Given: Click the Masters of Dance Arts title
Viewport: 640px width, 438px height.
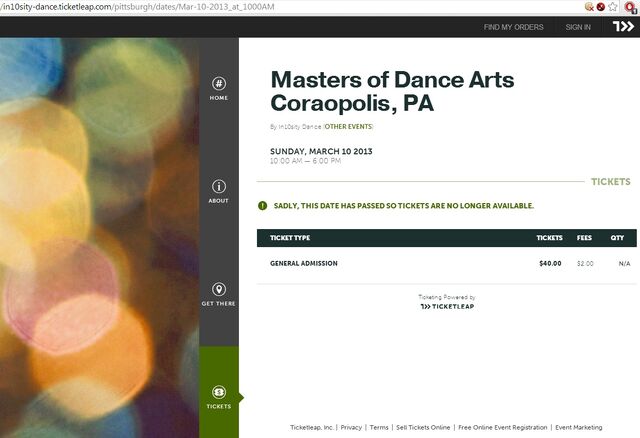Looking at the screenshot, I should coord(392,91).
